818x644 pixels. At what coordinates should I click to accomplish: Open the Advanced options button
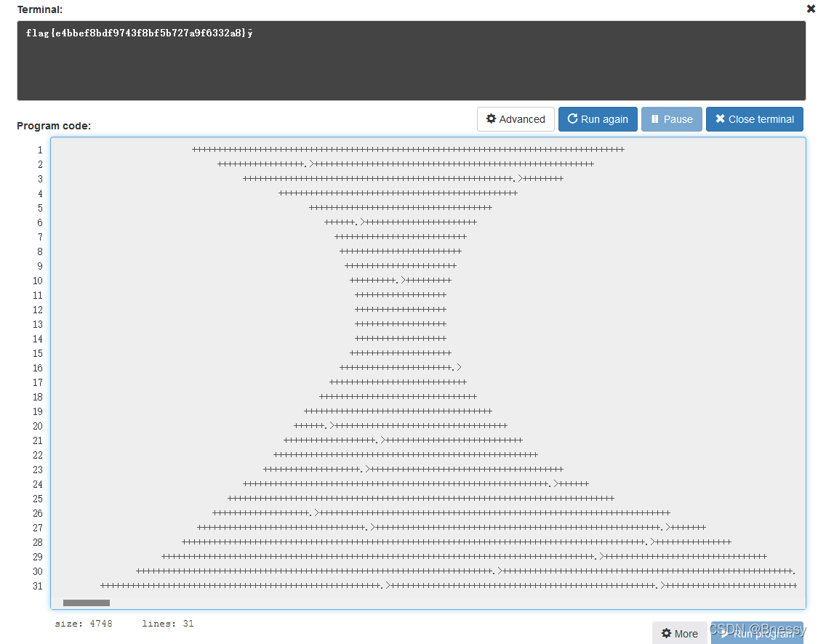tap(516, 119)
